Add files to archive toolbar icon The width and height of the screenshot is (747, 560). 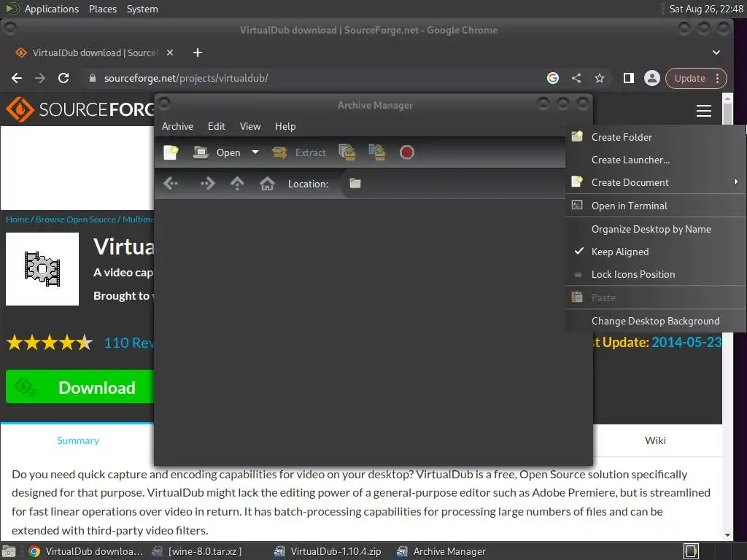tap(347, 152)
